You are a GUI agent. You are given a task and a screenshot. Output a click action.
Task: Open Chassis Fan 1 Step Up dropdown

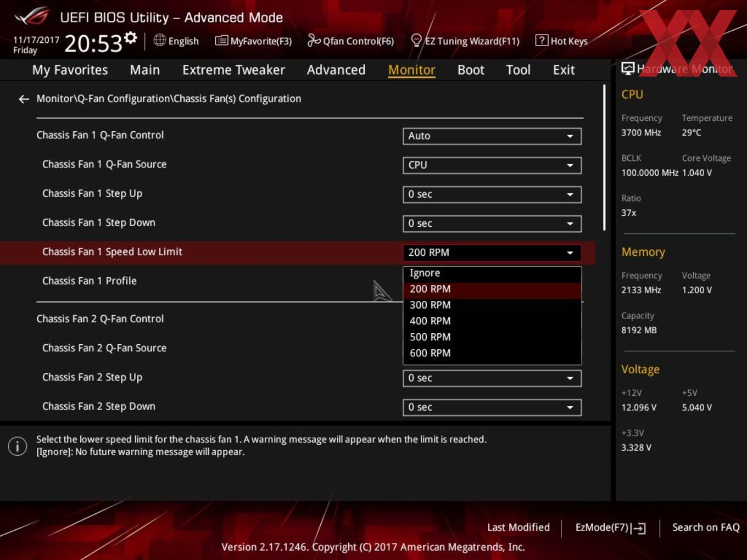(492, 194)
